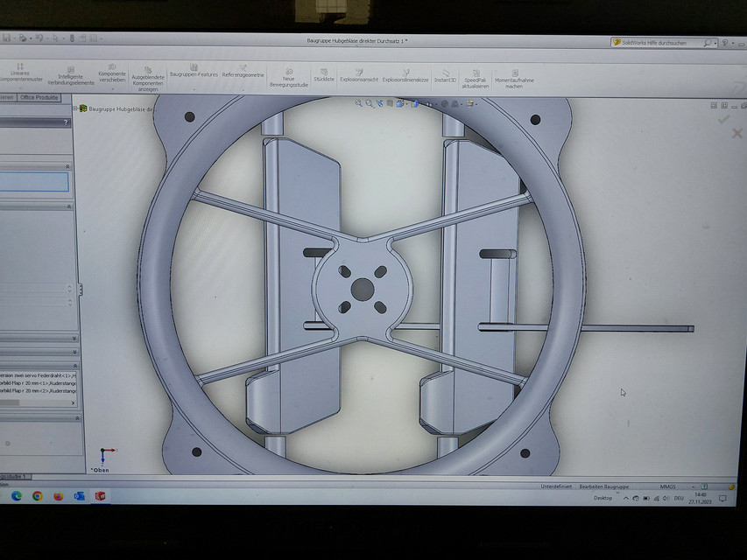The image size is (747, 560).
Task: Open the MMGS unit system dropdown
Action: pyautogui.click(x=692, y=484)
